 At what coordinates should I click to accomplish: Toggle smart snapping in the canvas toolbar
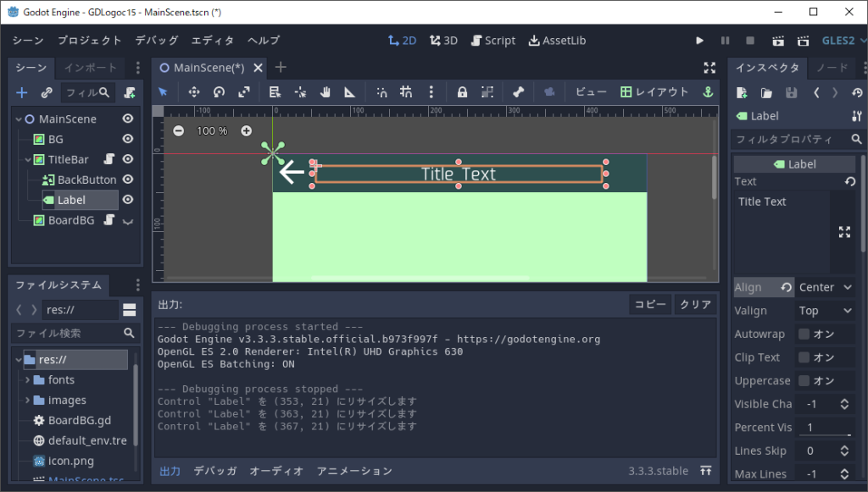click(382, 91)
